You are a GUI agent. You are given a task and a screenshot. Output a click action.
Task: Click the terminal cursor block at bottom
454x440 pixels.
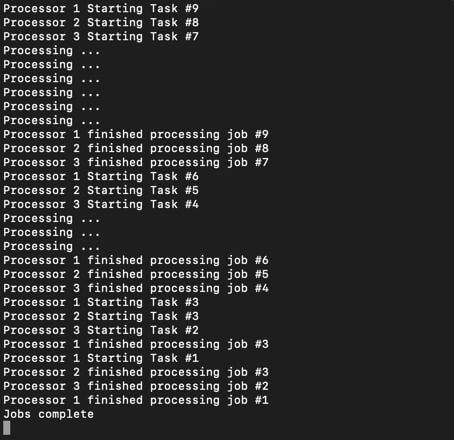click(x=7, y=428)
